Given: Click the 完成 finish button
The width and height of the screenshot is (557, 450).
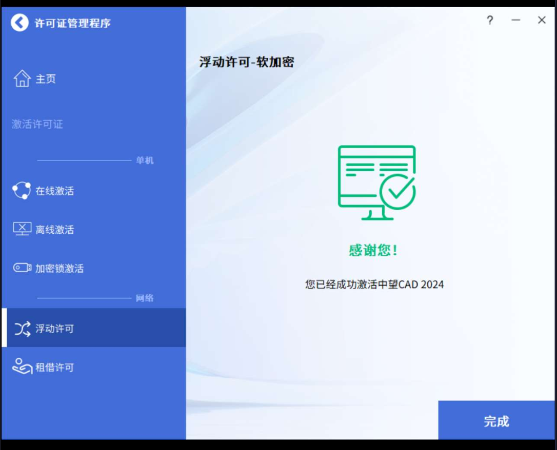Looking at the screenshot, I should pos(496,420).
